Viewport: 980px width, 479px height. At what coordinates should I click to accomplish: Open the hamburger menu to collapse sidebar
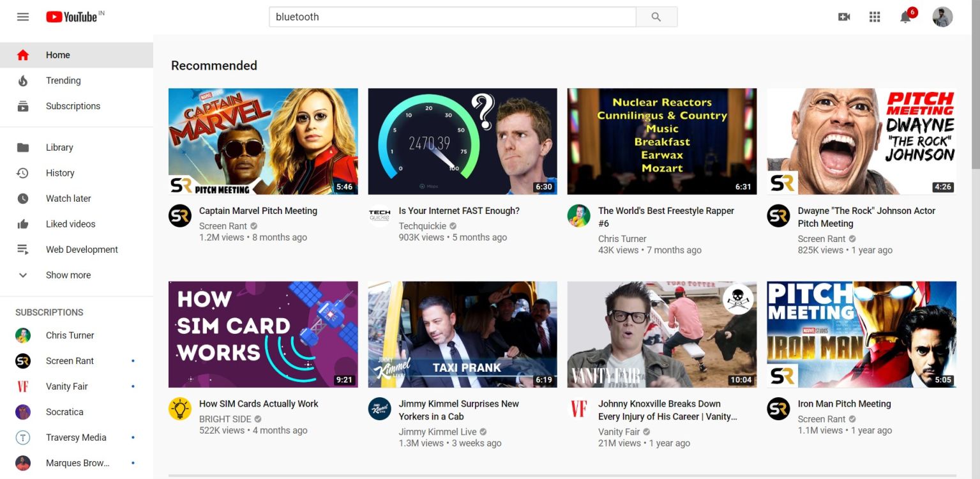[22, 17]
